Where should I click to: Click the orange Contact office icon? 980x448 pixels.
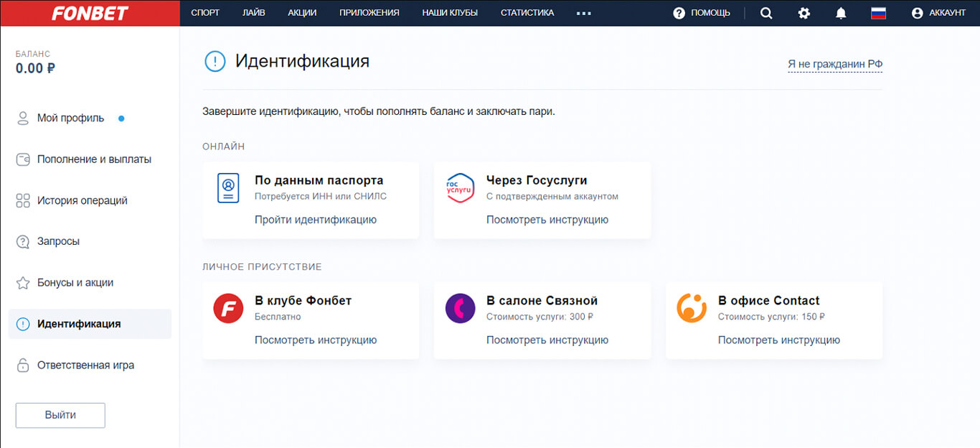click(692, 308)
